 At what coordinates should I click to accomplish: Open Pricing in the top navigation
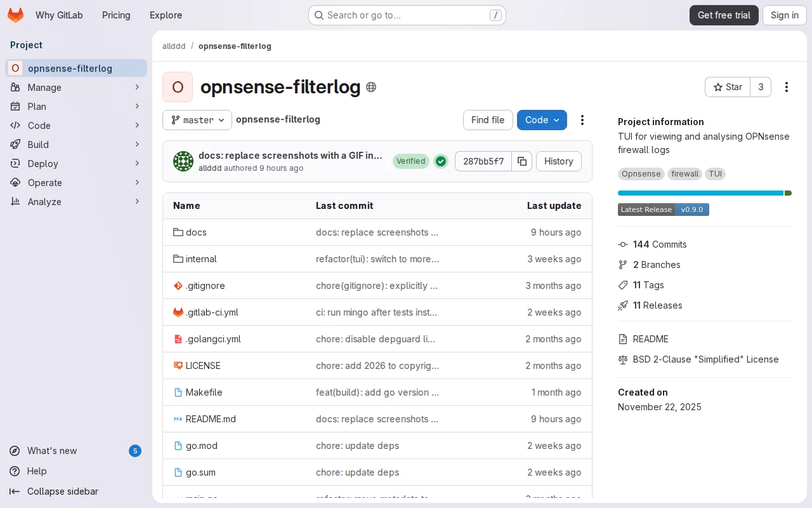point(116,15)
